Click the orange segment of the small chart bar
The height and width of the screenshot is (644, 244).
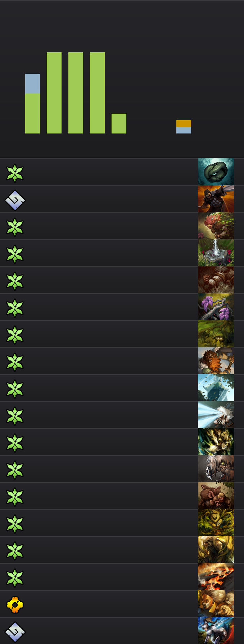pyautogui.click(x=184, y=123)
